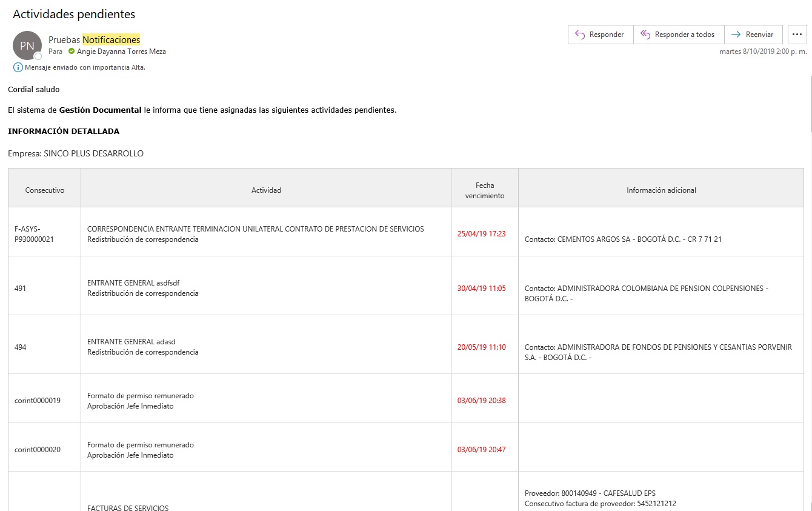Click PORVENIR S.A. contact text
This screenshot has height=511, width=812.
click(658, 352)
